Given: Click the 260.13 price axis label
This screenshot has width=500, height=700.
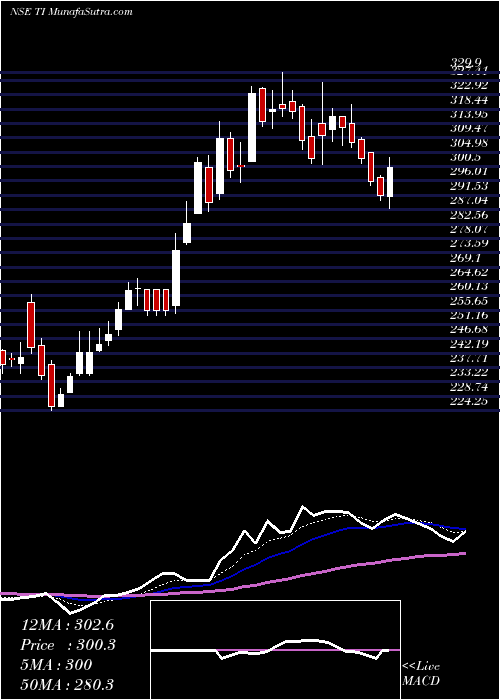Looking at the screenshot, I should point(471,286).
